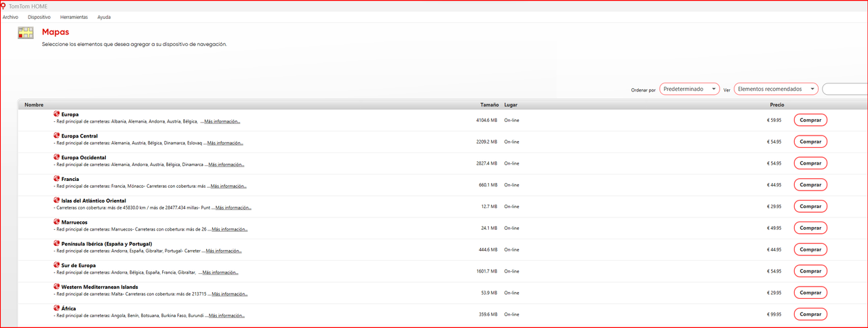This screenshot has height=328, width=868.
Task: Select the Europa map title
Action: (70, 115)
